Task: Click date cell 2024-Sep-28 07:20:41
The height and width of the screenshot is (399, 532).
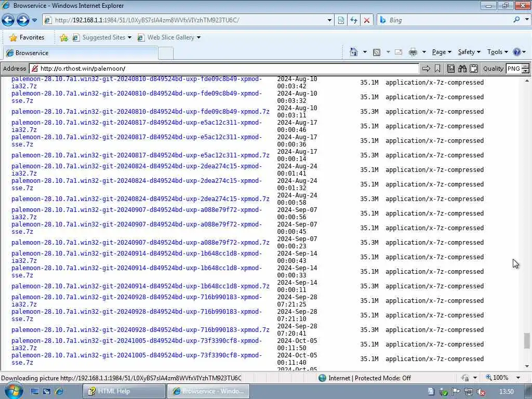Action: point(297,330)
